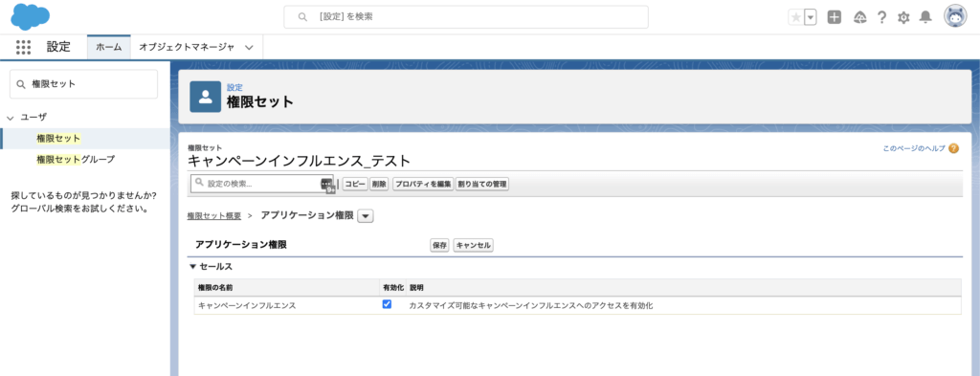980x376 pixels.
Task: Click the コピー button
Action: coord(355,185)
